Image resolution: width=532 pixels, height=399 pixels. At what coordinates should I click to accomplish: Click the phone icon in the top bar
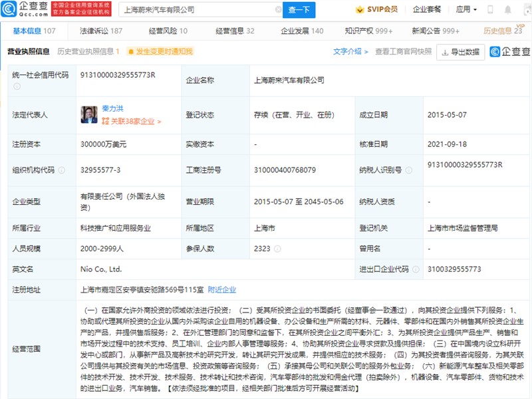(x=491, y=9)
